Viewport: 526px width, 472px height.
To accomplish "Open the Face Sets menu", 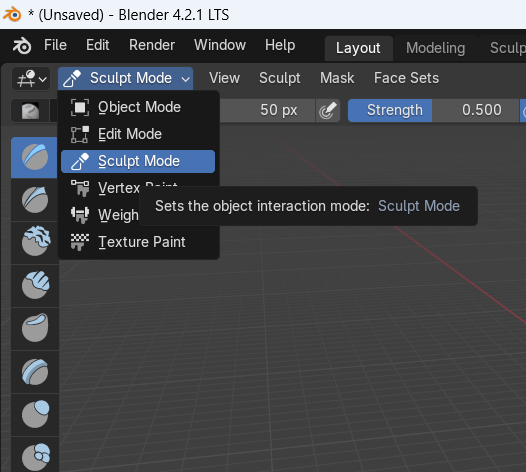I will click(x=406, y=78).
